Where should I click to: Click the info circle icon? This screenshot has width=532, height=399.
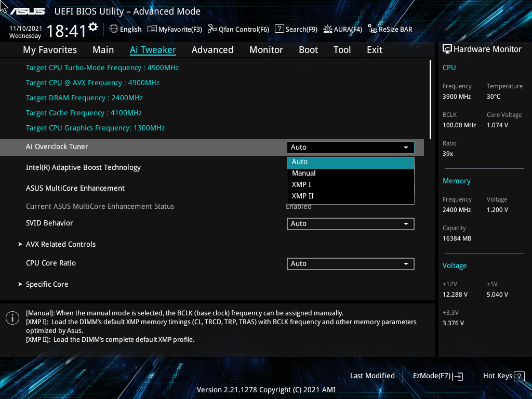[12, 318]
